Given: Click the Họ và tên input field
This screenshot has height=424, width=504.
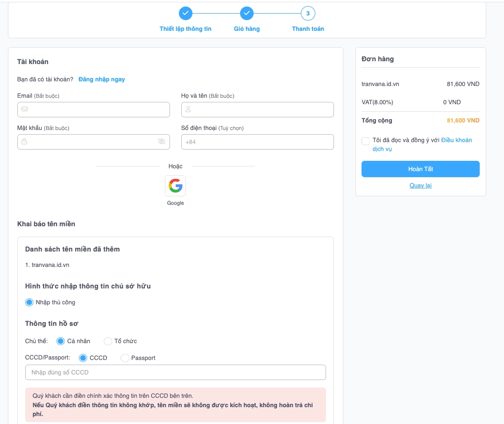Looking at the screenshot, I should 257,109.
